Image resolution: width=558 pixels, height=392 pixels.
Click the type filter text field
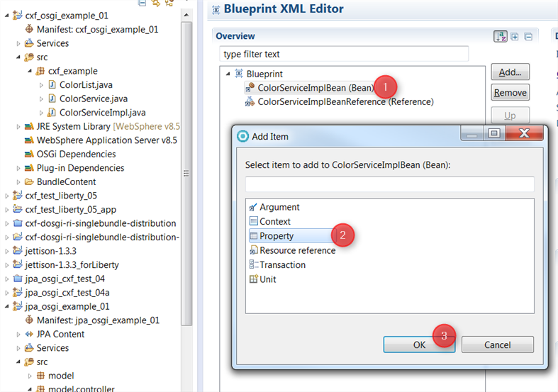[x=344, y=54]
